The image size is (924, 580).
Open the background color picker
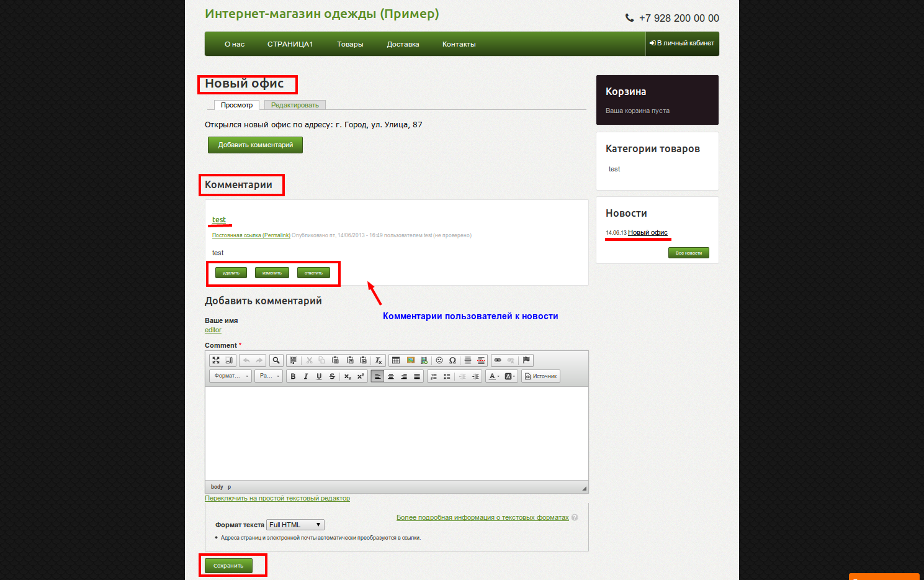pyautogui.click(x=510, y=376)
